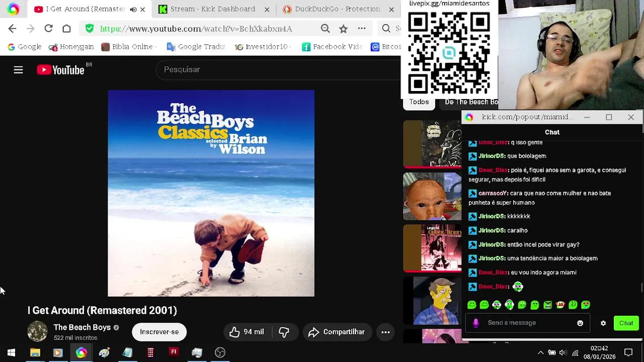Open The Beach Boys channel avatar

point(37,332)
